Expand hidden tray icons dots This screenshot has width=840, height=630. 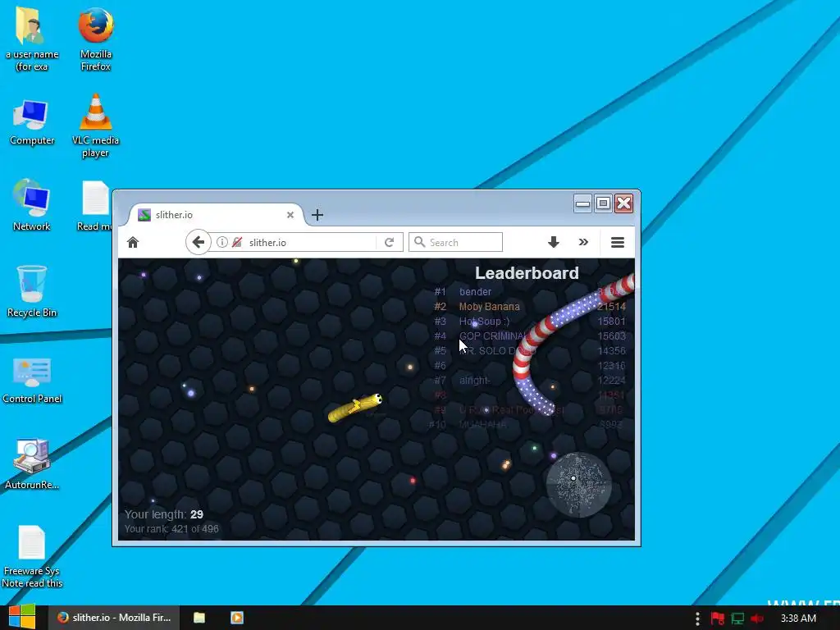point(697,619)
